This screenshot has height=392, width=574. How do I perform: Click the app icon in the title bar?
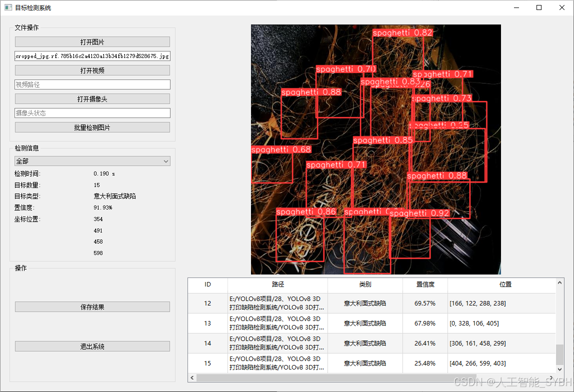tap(8, 7)
